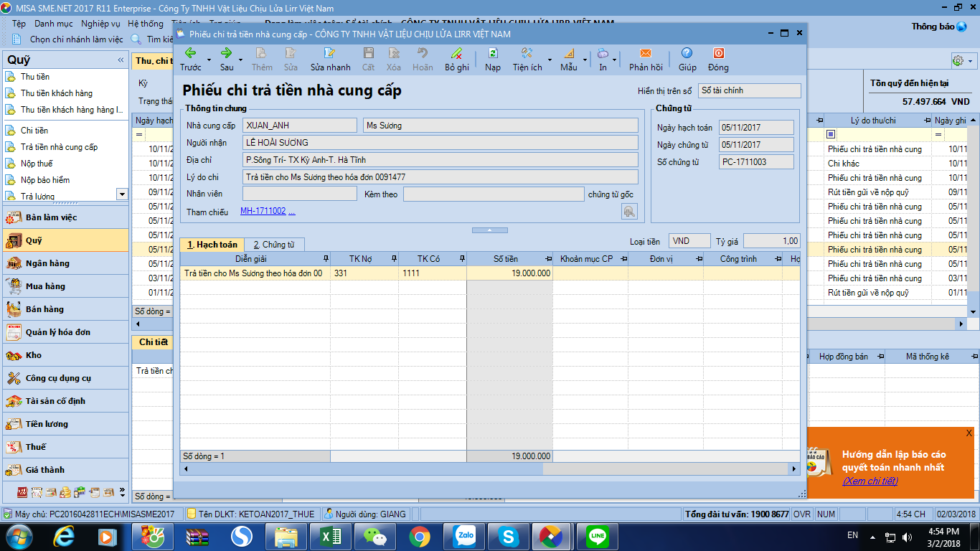Expand the Tiện ích dropdown arrow
980x551 pixels.
[x=550, y=60]
